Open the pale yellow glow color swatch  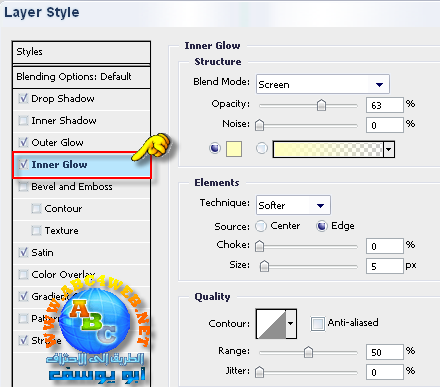234,149
